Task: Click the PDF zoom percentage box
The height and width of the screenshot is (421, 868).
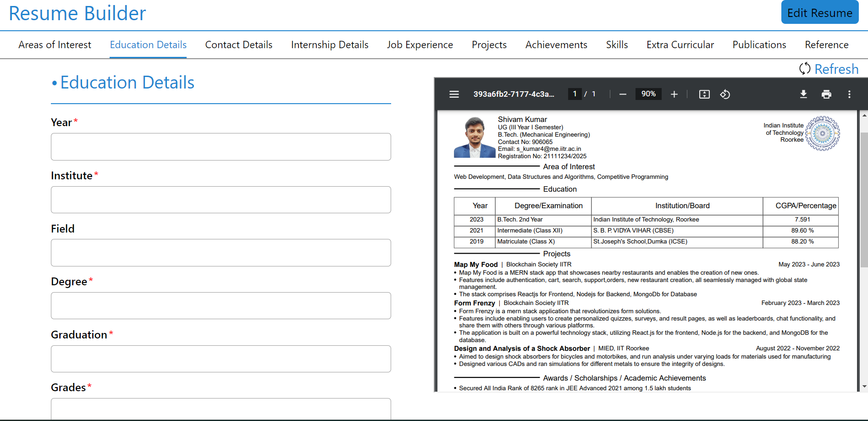Action: 648,94
